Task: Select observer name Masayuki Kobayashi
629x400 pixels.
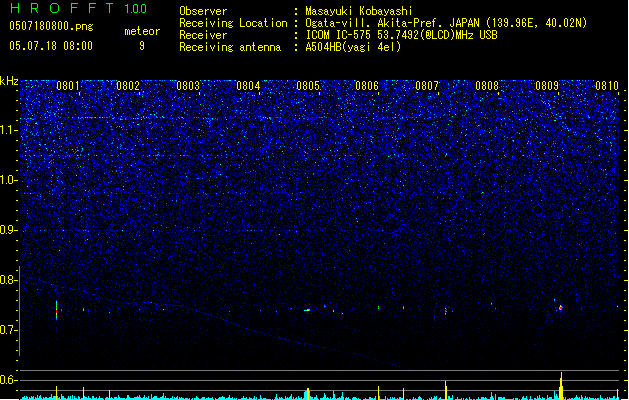Action: click(x=359, y=11)
